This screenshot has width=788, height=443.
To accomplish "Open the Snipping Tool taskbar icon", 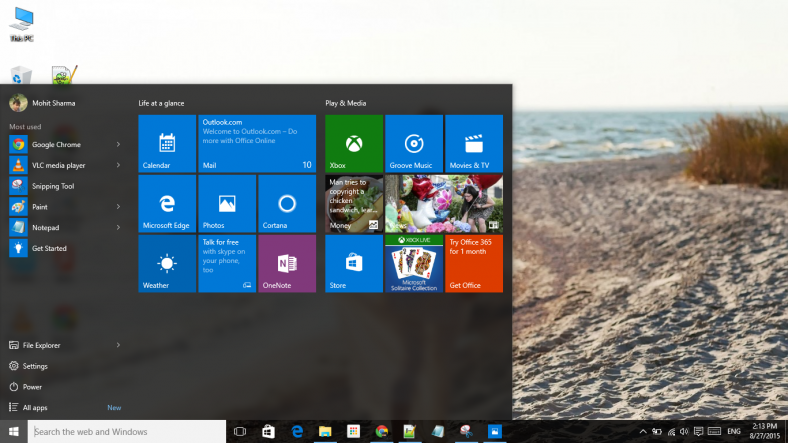I will (x=466, y=431).
